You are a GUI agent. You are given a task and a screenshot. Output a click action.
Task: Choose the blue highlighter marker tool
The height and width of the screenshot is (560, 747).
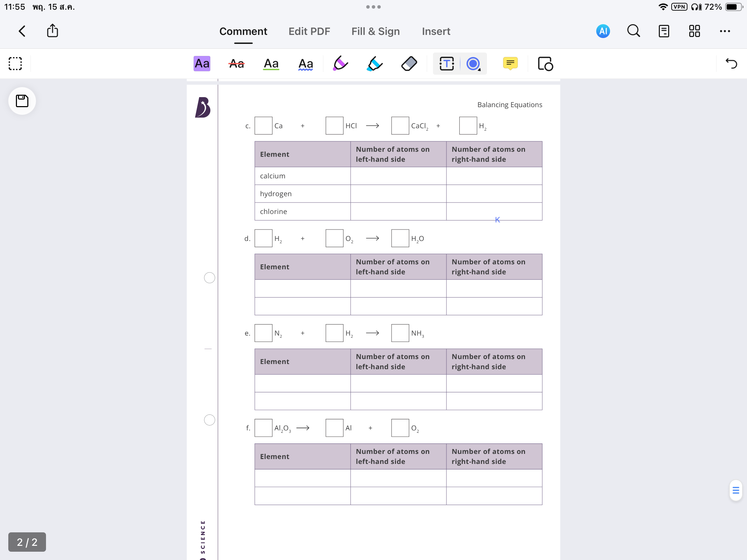(375, 64)
